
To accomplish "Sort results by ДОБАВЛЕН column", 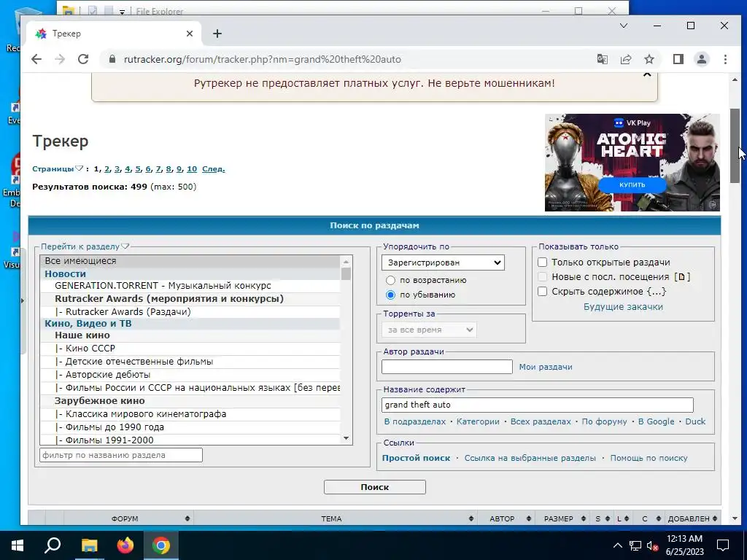I will 692,518.
